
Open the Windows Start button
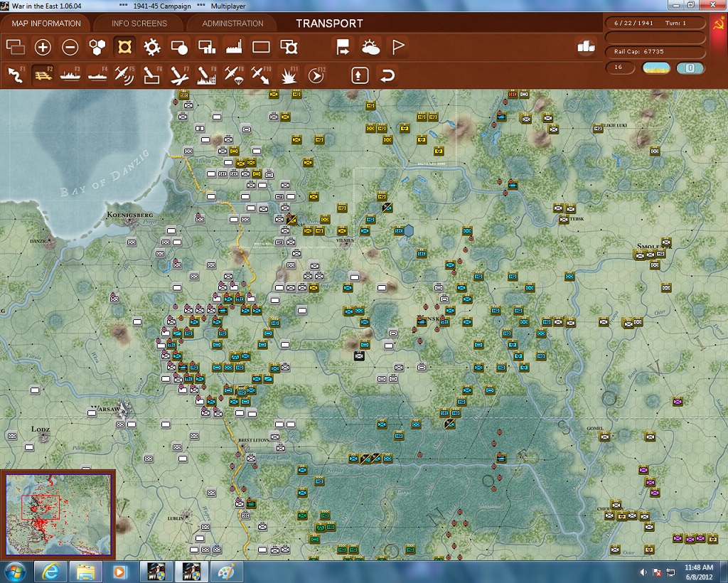(x=15, y=572)
